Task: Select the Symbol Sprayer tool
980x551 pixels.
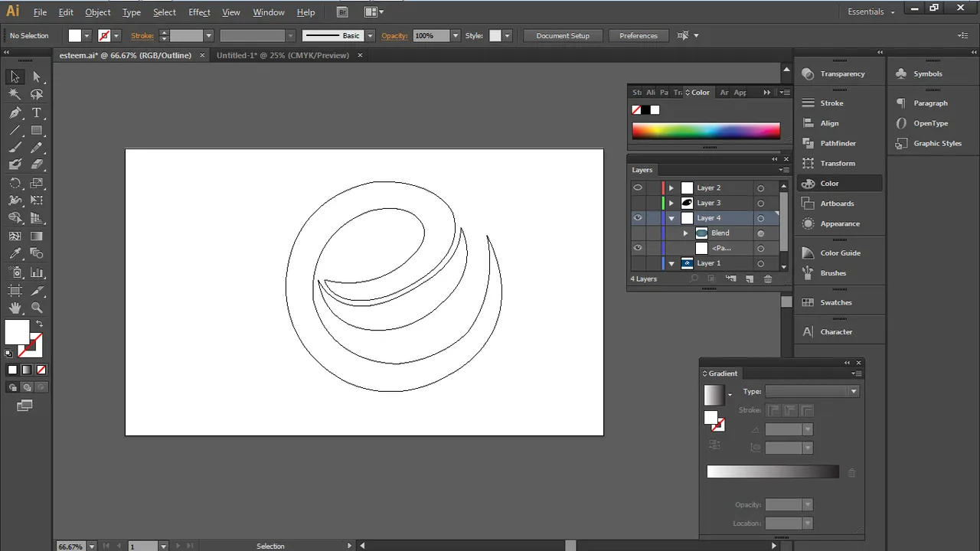Action: click(x=15, y=272)
